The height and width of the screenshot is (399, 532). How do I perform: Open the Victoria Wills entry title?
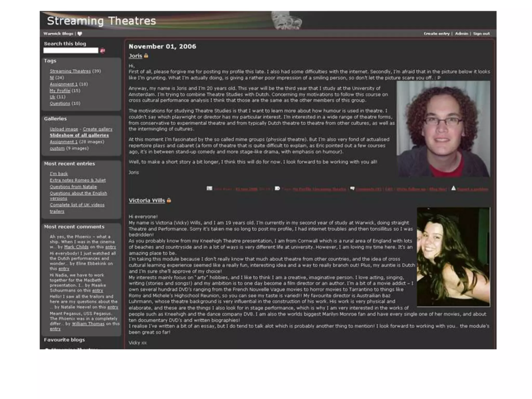coord(147,201)
